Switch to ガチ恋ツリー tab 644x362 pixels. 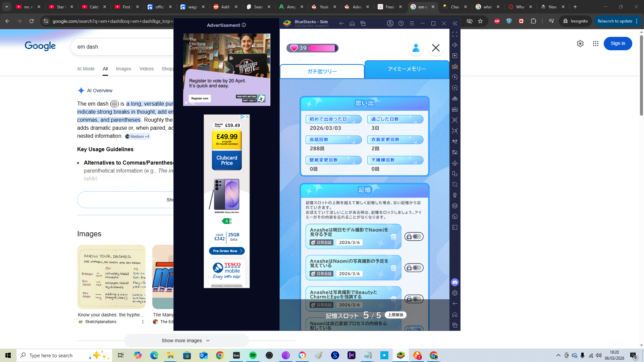point(322,71)
